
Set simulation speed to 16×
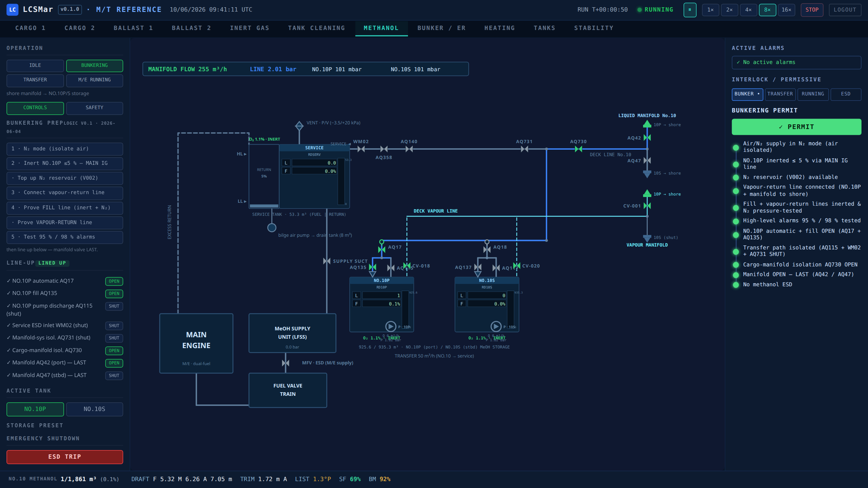point(786,10)
